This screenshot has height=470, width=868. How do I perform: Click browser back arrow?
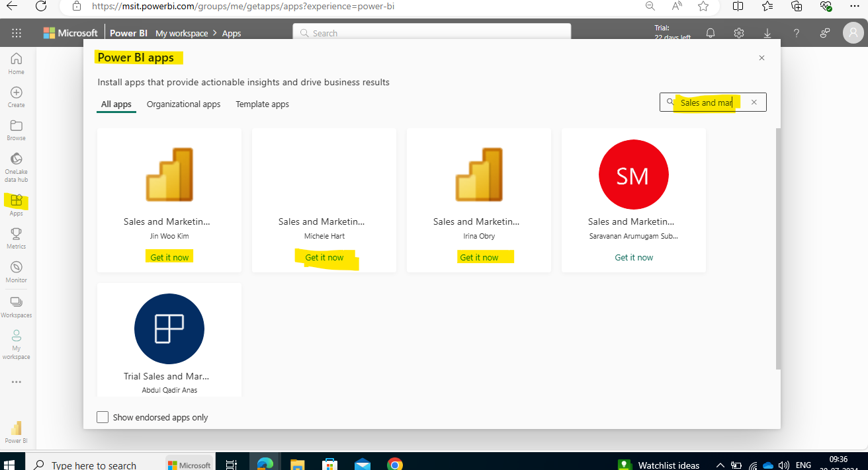(x=12, y=6)
